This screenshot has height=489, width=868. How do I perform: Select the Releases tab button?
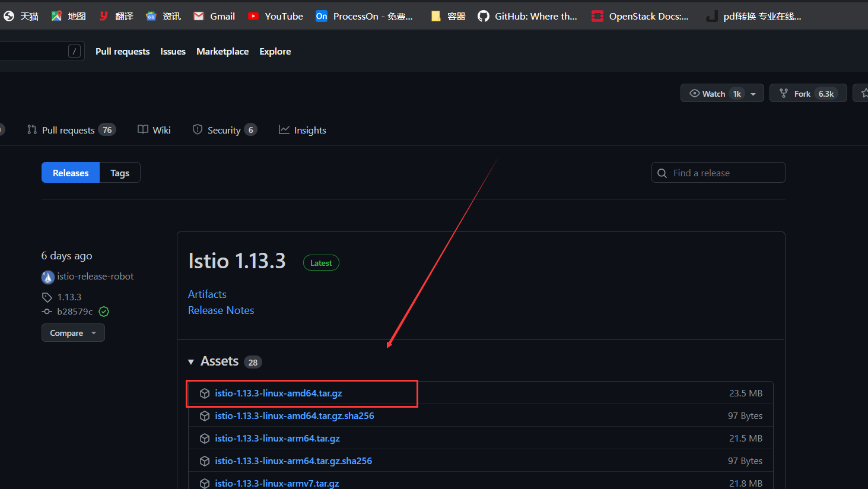pos(71,173)
